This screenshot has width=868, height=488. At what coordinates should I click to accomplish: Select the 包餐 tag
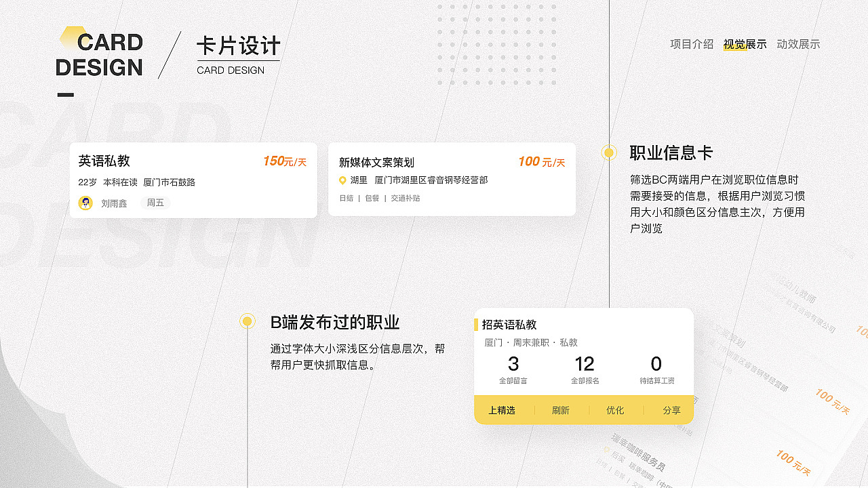click(372, 199)
